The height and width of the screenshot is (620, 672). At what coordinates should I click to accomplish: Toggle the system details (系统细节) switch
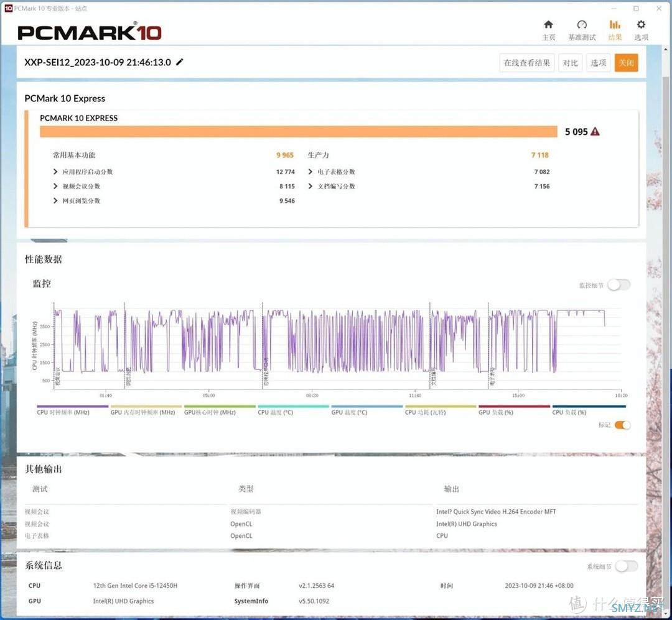[x=627, y=567]
